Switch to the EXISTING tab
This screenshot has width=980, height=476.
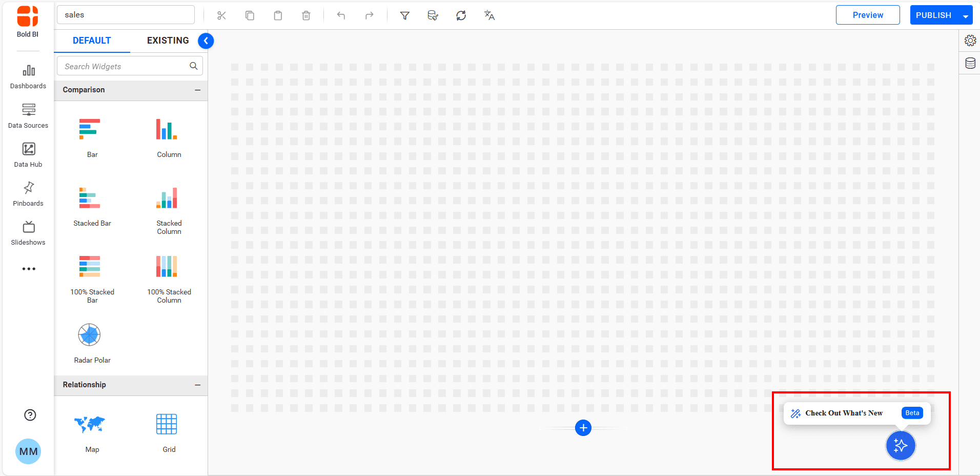click(x=168, y=41)
